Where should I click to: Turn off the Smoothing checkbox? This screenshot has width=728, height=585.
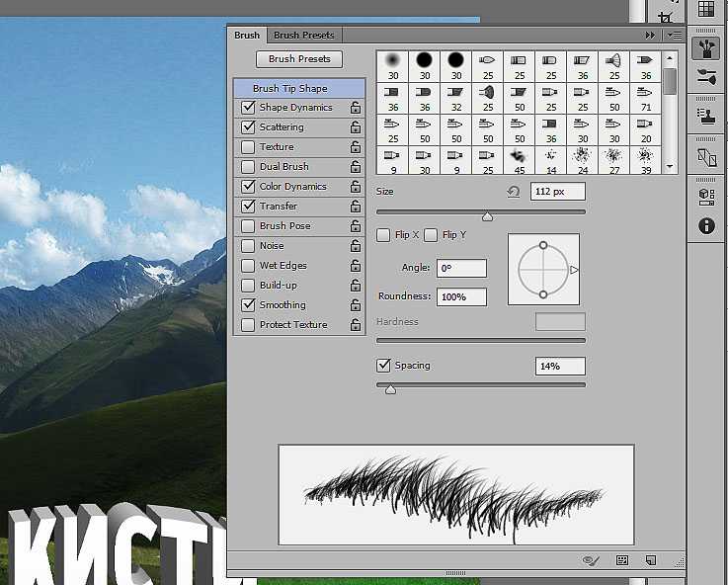[248, 305]
